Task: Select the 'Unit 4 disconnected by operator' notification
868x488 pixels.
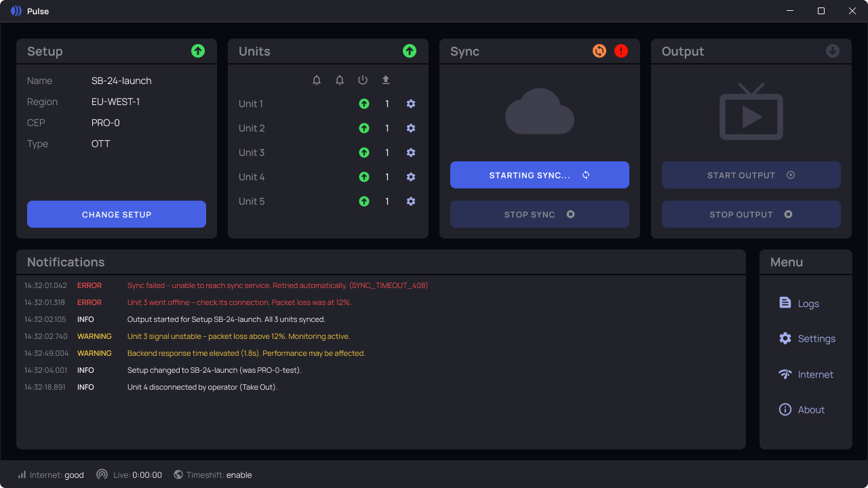Action: [x=381, y=387]
